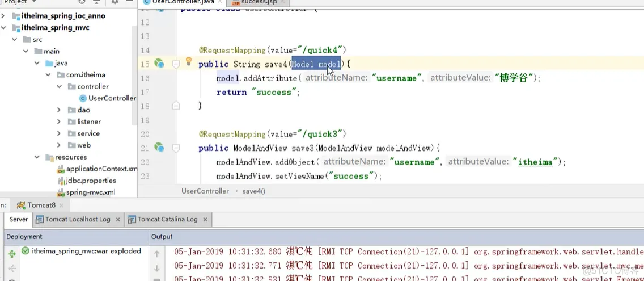Click the lightbulb intention icon on line 15
The height and width of the screenshot is (281, 644).
(189, 61)
